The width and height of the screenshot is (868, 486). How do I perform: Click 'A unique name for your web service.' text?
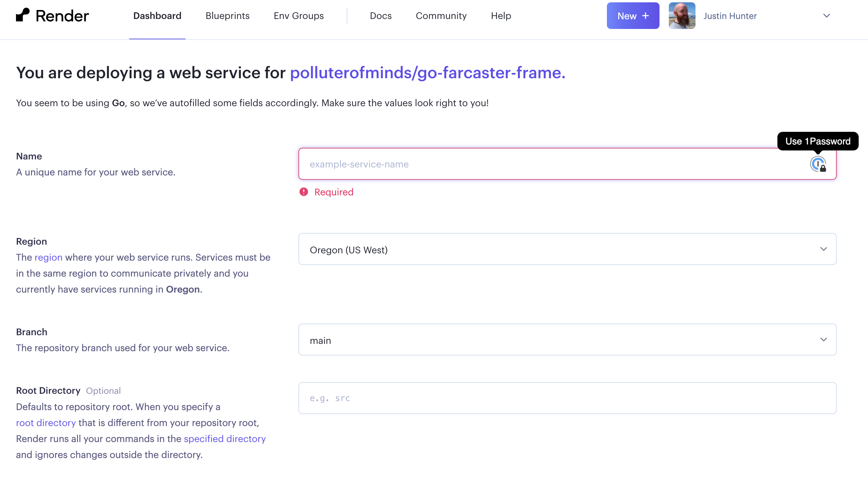(96, 172)
